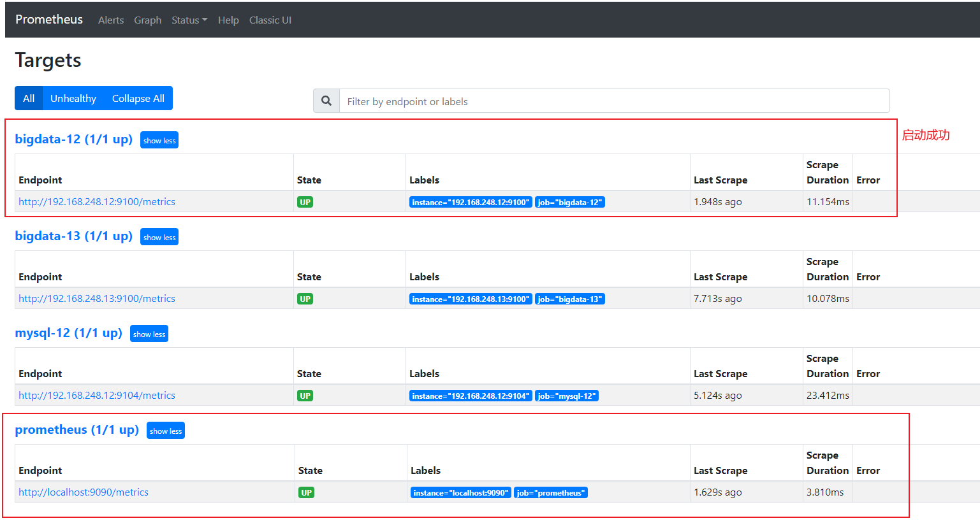The height and width of the screenshot is (530, 980).
Task: Click Scrape Duration header in mysql-12 table
Action: pos(828,366)
